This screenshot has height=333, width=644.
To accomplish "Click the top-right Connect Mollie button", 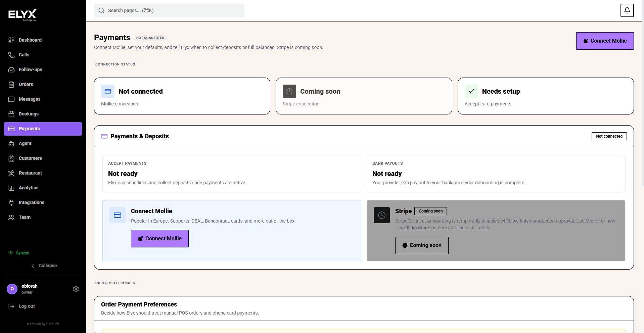I will pos(605,41).
